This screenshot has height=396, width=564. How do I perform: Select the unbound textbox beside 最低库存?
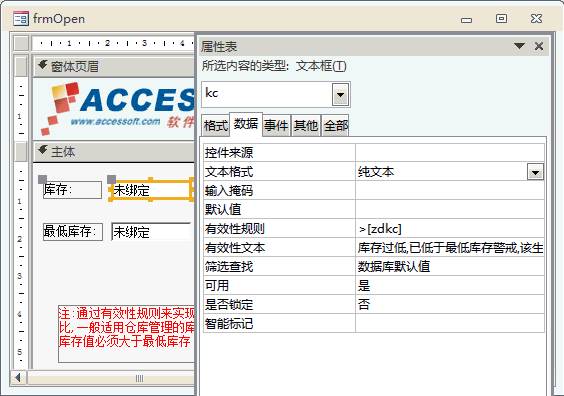tap(151, 232)
